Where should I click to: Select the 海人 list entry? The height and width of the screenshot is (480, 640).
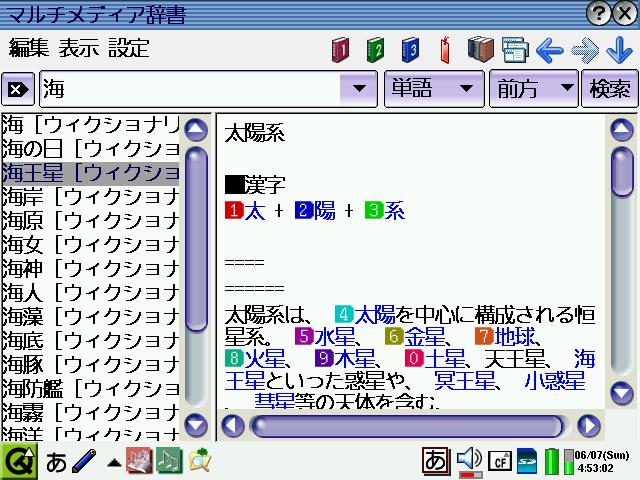(x=91, y=293)
